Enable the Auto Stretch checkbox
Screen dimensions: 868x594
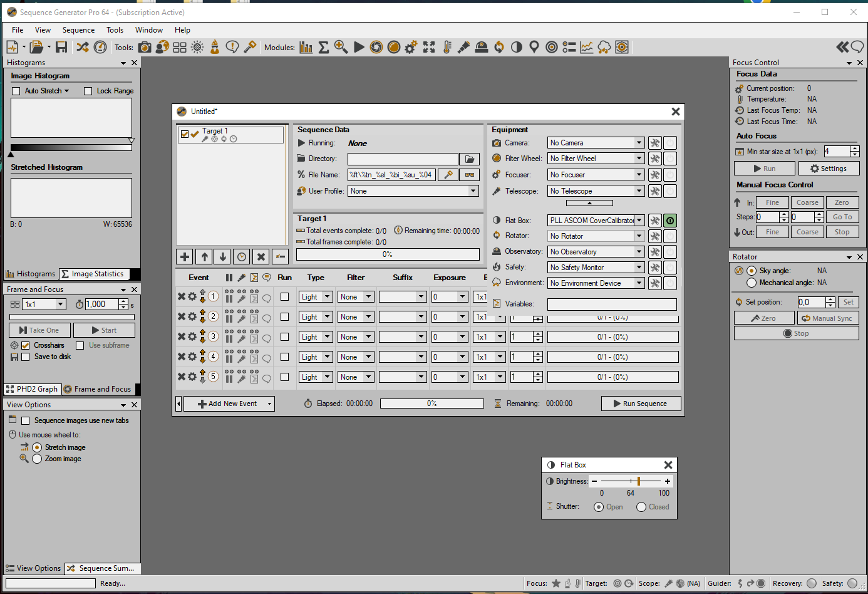[16, 91]
